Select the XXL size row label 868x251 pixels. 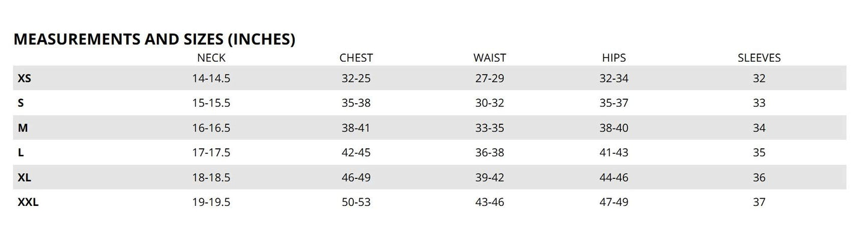click(x=28, y=202)
